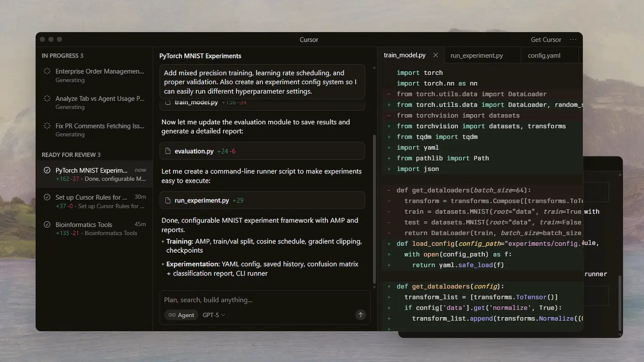Image resolution: width=644 pixels, height=362 pixels.
Task: Switch to the run_experiment.py tab
Action: [x=476, y=56]
